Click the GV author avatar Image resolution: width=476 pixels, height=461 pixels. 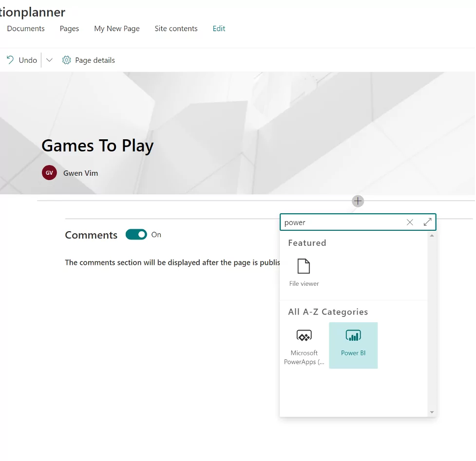49,173
